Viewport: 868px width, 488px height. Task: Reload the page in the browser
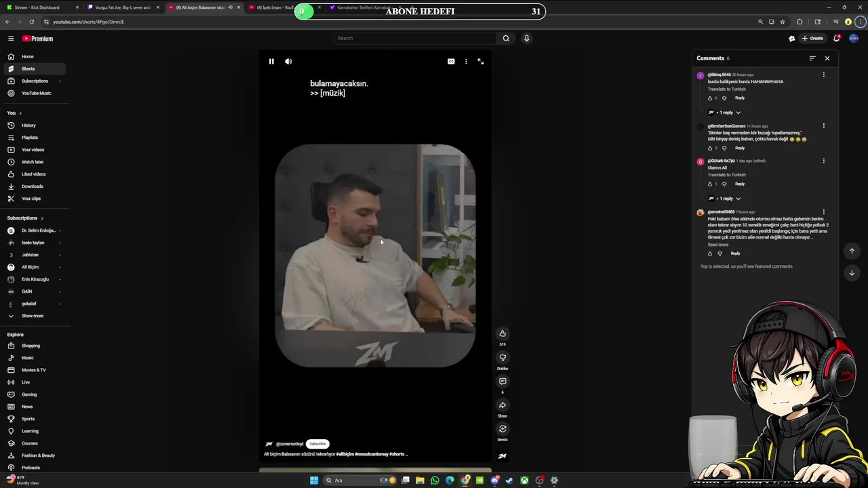[x=31, y=22]
